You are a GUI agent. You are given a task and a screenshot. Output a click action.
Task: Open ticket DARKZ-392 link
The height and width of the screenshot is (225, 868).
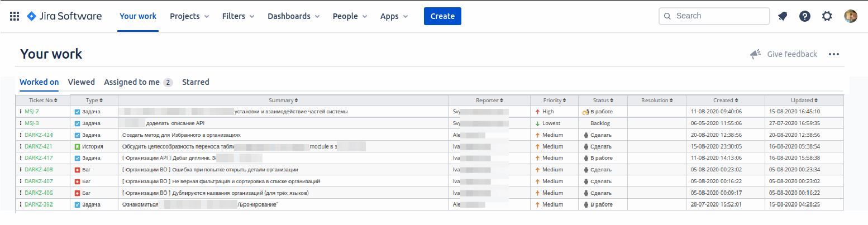point(39,204)
